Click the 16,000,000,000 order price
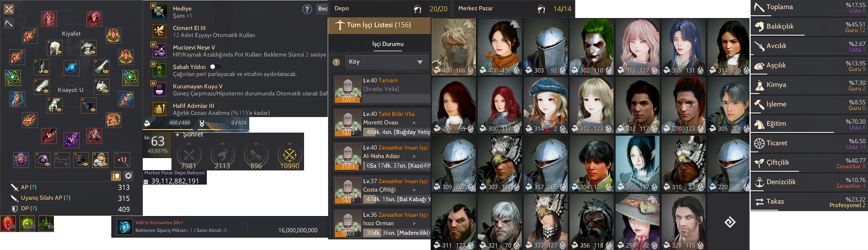This screenshot has width=868, height=250. point(298,230)
